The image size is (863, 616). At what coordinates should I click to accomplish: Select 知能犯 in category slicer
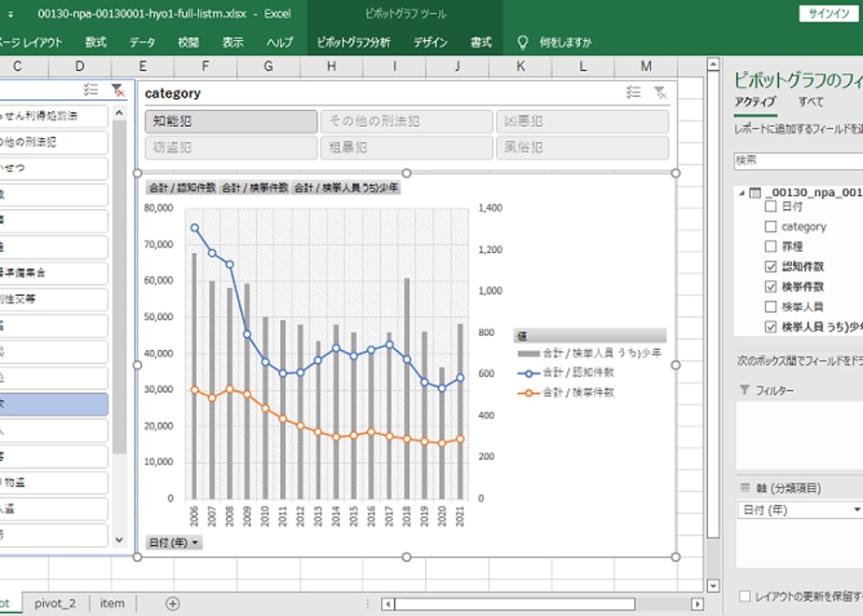click(x=232, y=121)
